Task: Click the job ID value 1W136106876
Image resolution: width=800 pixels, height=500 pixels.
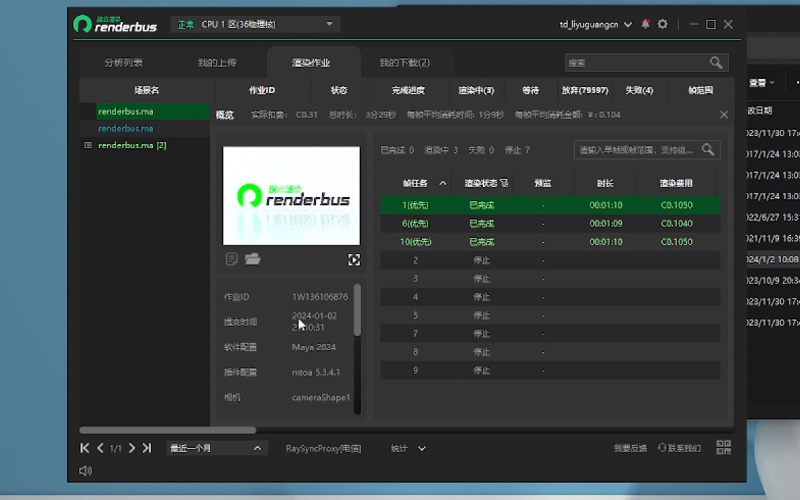Action: (320, 296)
